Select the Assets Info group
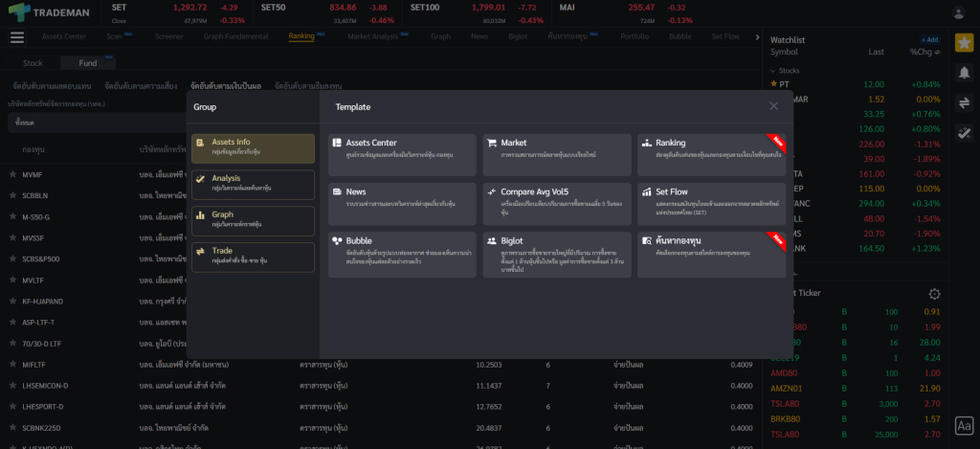This screenshot has width=980, height=449. tap(253, 147)
